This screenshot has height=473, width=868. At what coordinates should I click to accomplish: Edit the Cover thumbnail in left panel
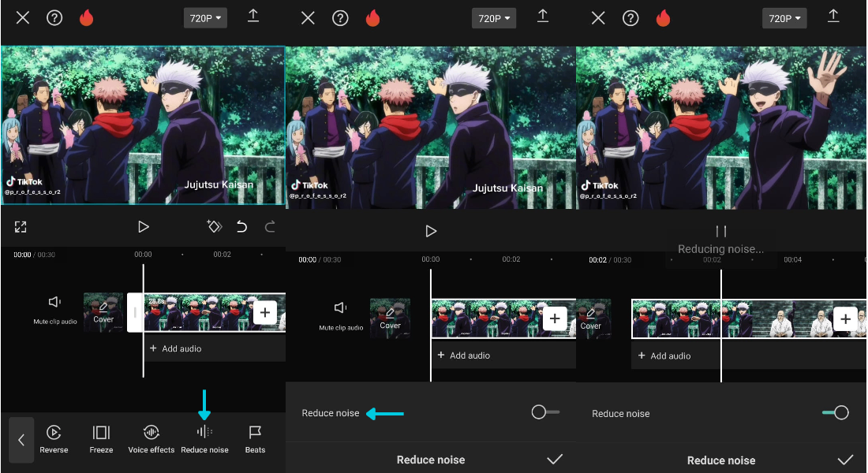point(103,312)
